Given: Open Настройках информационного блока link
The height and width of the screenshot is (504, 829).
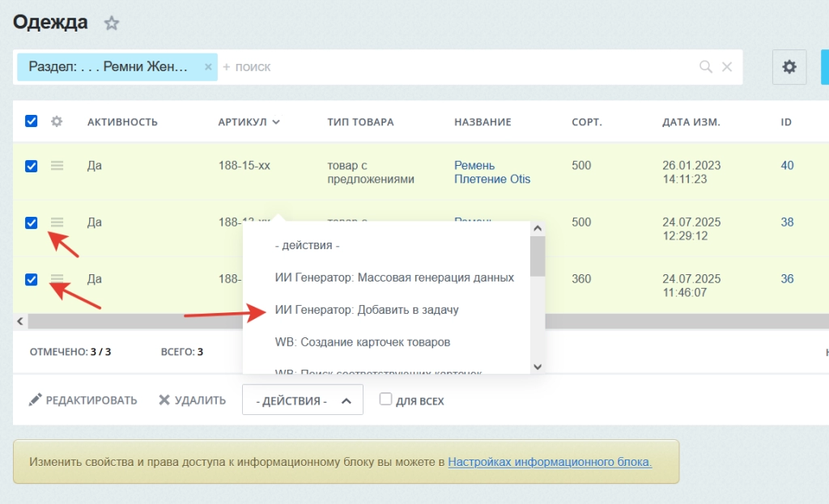Looking at the screenshot, I should pyautogui.click(x=550, y=463).
